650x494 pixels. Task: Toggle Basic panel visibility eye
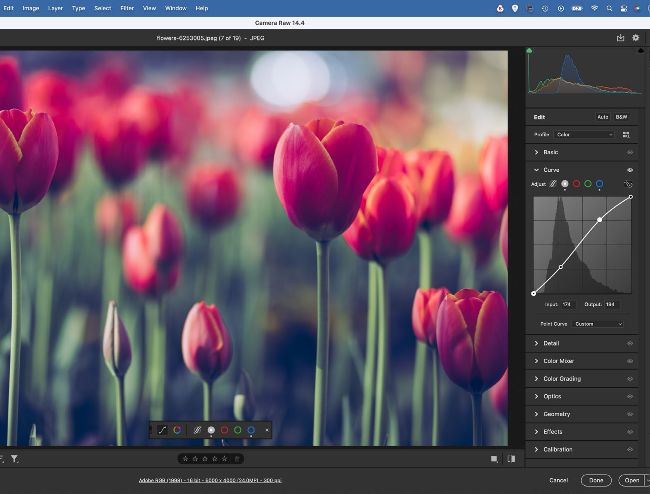coord(630,152)
